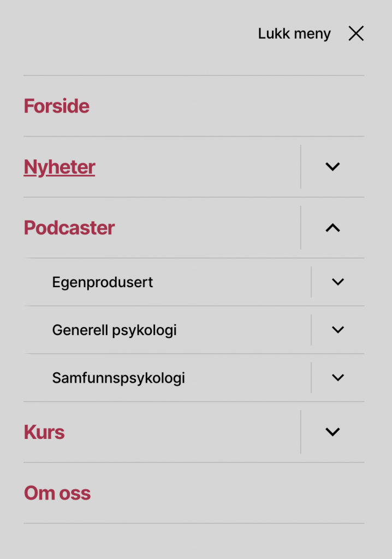The width and height of the screenshot is (392, 559).
Task: Expand the Samfunnspsykologi chevron
Action: click(x=338, y=377)
